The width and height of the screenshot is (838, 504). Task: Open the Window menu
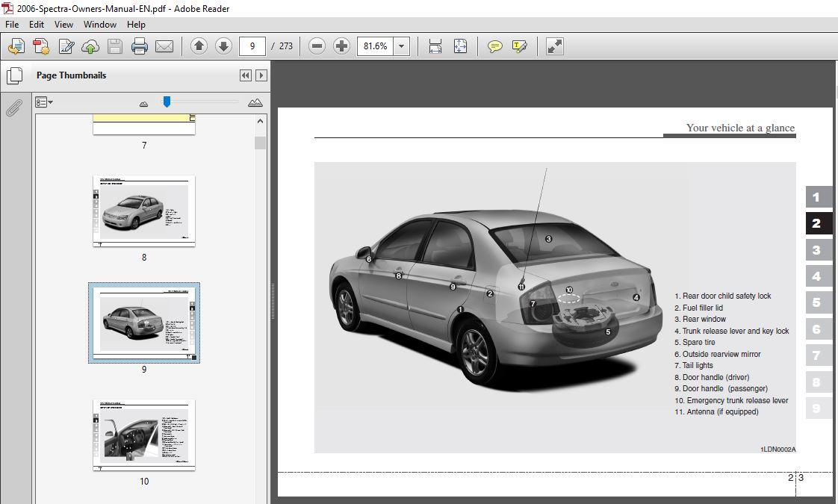100,25
